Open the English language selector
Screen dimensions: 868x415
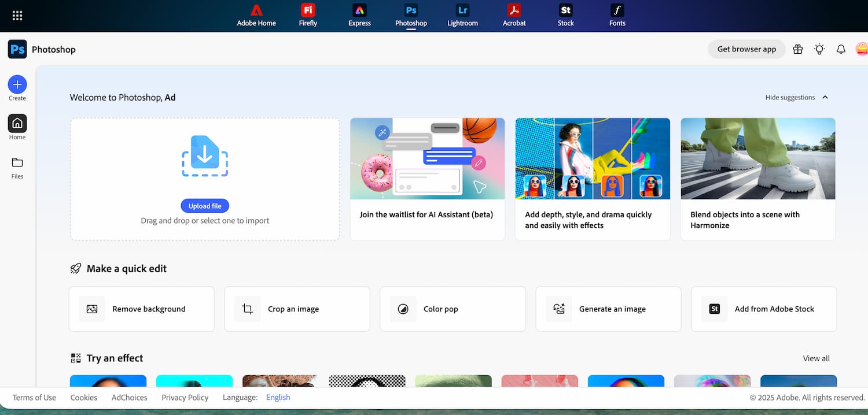click(278, 397)
